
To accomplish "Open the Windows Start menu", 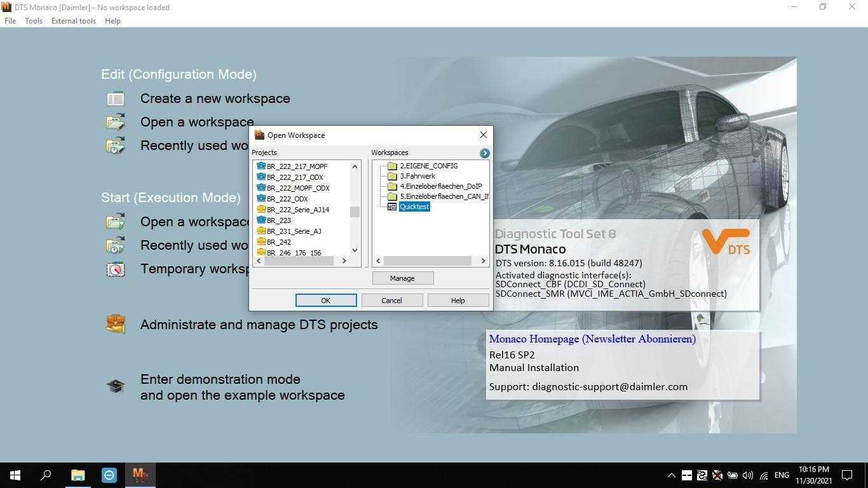I will pyautogui.click(x=15, y=475).
